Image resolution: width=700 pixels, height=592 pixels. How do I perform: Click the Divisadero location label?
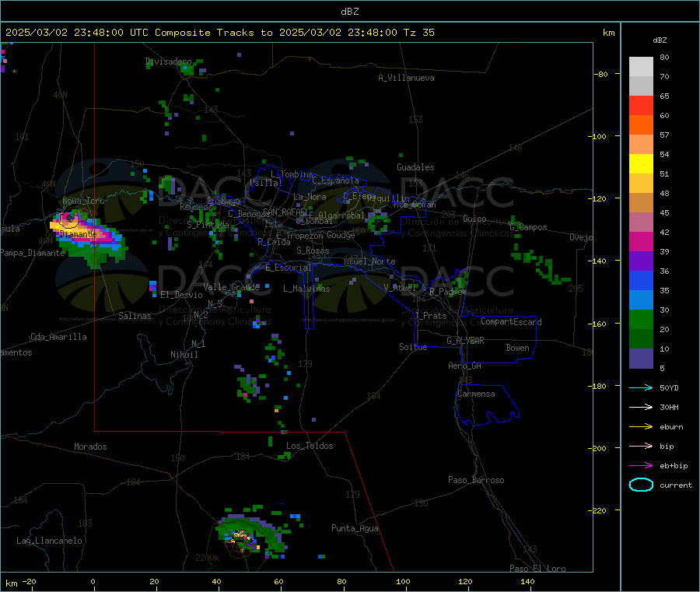tap(169, 61)
